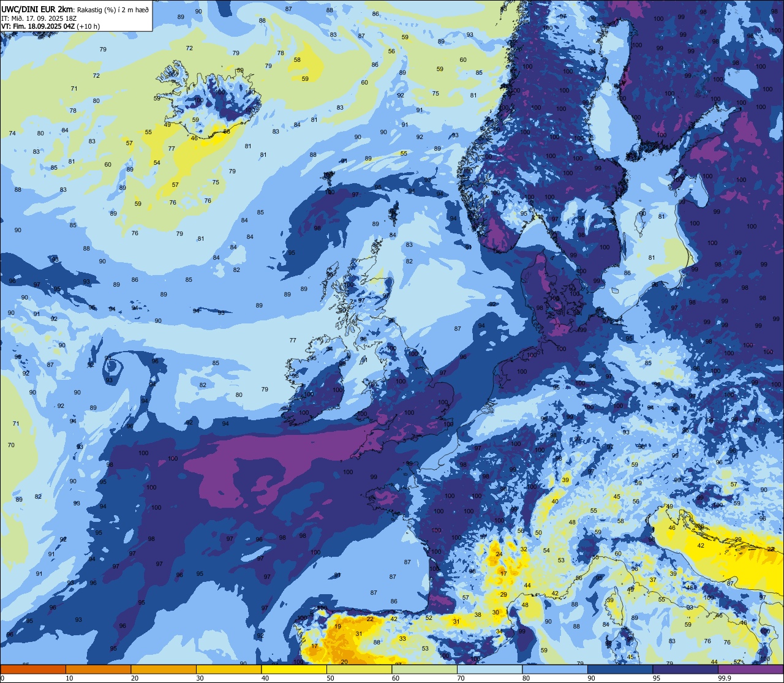Click the humidity value 19 in northwest Spain
Viewport: 784px width, 683px height.
(x=337, y=627)
